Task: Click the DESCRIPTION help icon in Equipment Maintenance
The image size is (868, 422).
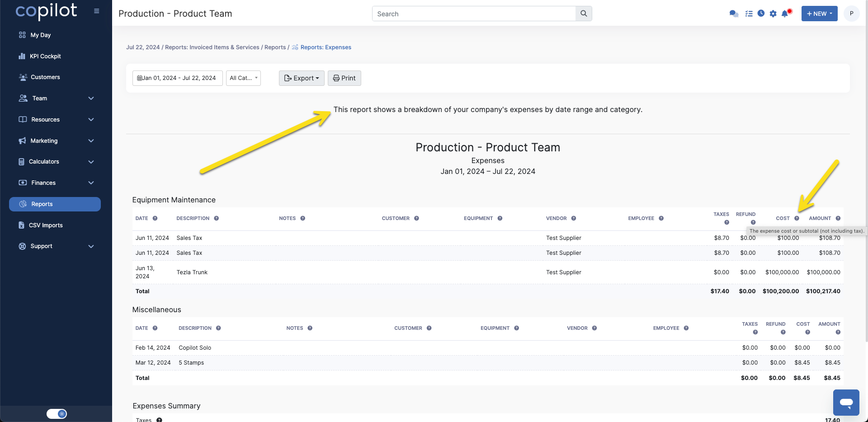Action: pyautogui.click(x=217, y=218)
